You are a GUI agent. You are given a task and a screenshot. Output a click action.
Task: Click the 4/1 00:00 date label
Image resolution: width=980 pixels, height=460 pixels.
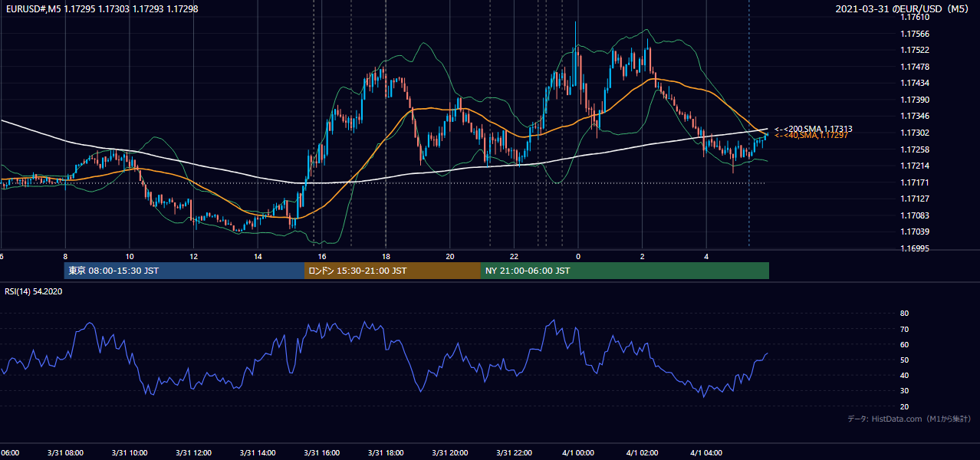[x=579, y=453]
